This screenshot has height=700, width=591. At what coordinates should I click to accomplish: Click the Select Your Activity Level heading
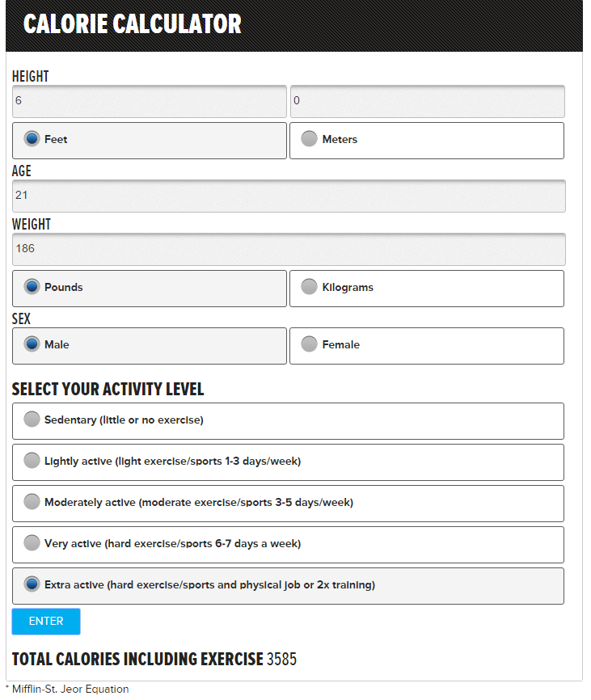pos(108,390)
